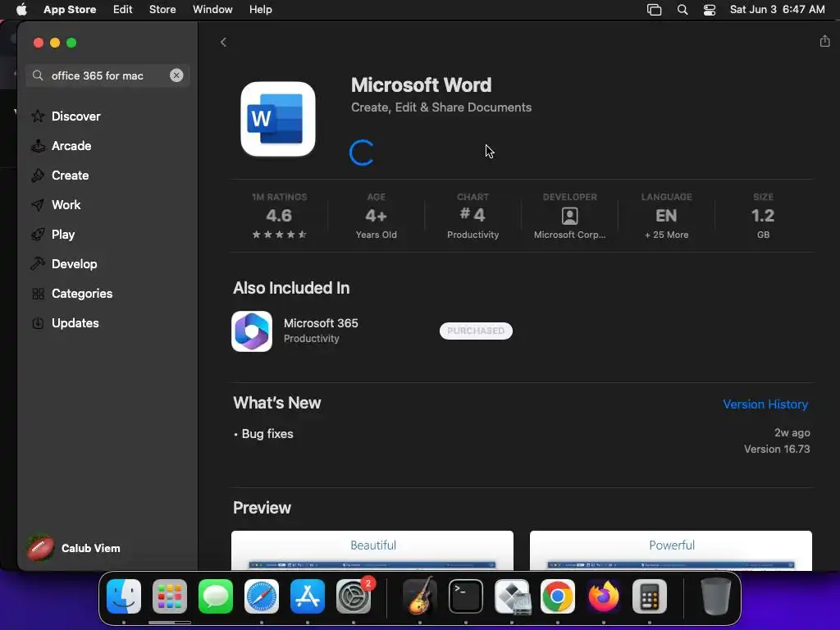
Task: Open GarageBand from the Dock
Action: pos(419,596)
